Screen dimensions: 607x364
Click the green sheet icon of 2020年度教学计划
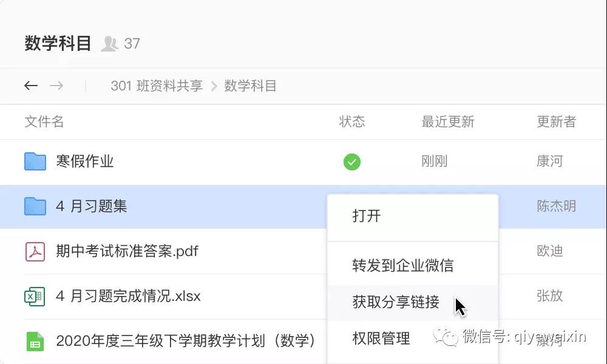[x=35, y=341]
